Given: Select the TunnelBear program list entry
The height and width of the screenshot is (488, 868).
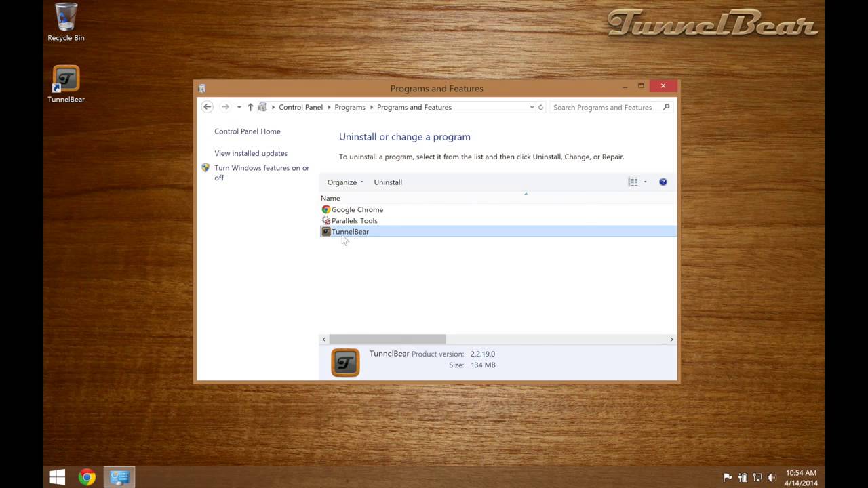Looking at the screenshot, I should (498, 231).
